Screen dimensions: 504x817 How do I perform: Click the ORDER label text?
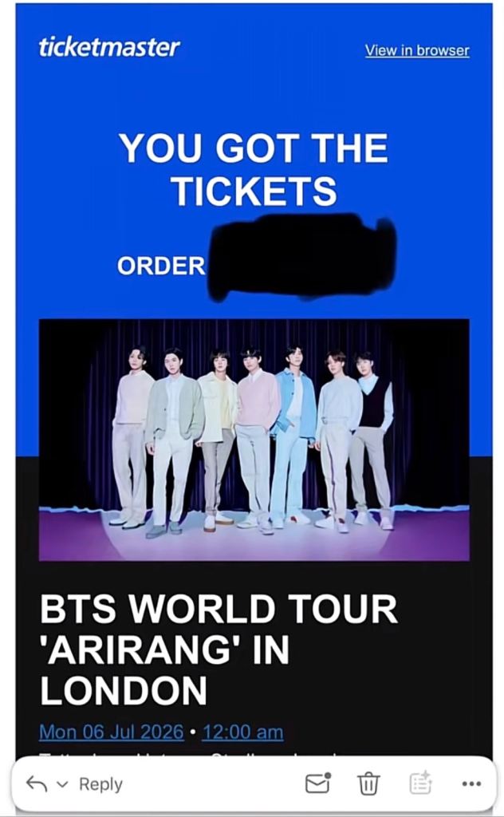pos(161,266)
